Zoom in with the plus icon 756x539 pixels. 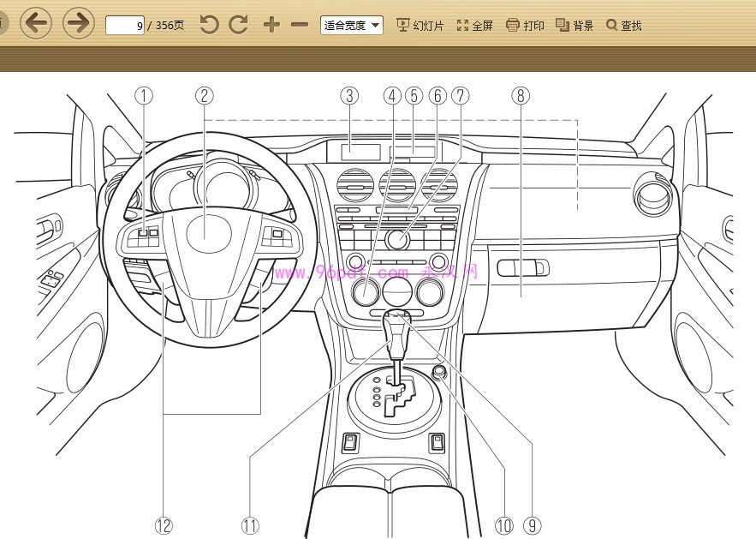click(x=271, y=24)
